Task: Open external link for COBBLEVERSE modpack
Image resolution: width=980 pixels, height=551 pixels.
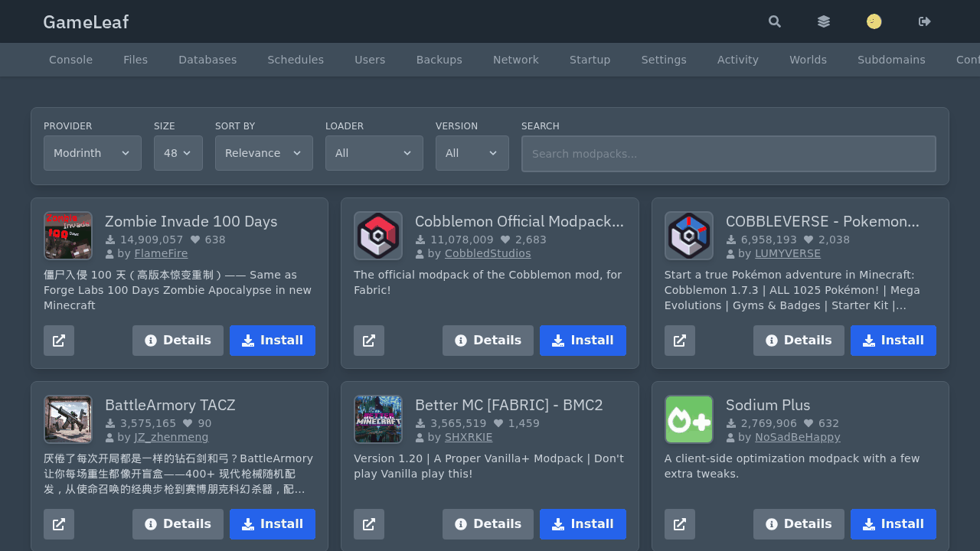Action: coord(680,341)
